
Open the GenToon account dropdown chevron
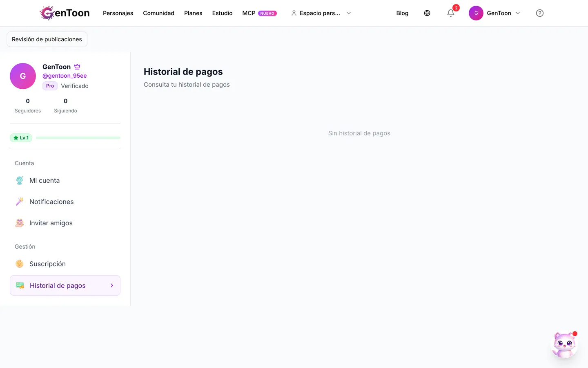pos(518,13)
